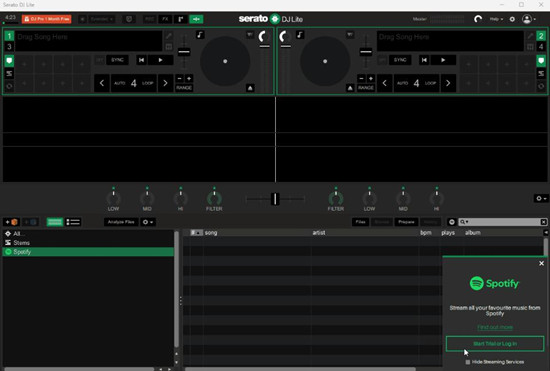Image resolution: width=550 pixels, height=371 pixels.
Task: Open the Files panel tab
Action: (x=360, y=222)
